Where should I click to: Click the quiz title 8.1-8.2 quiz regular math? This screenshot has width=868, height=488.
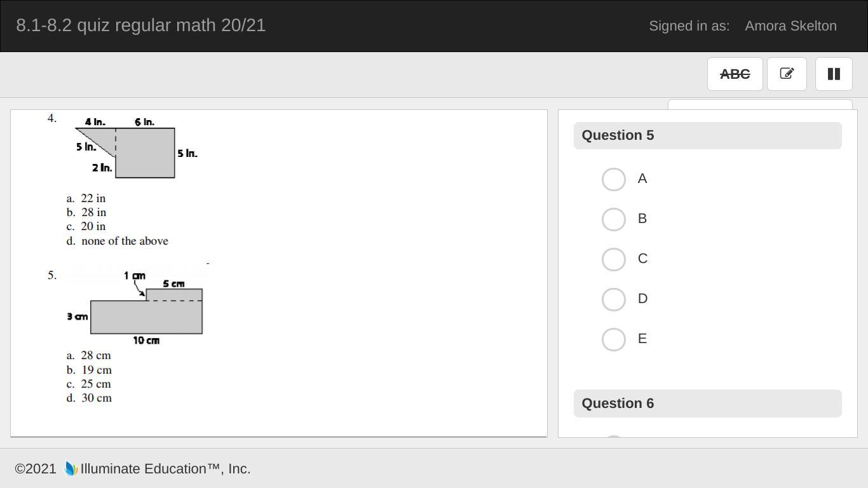pos(140,25)
